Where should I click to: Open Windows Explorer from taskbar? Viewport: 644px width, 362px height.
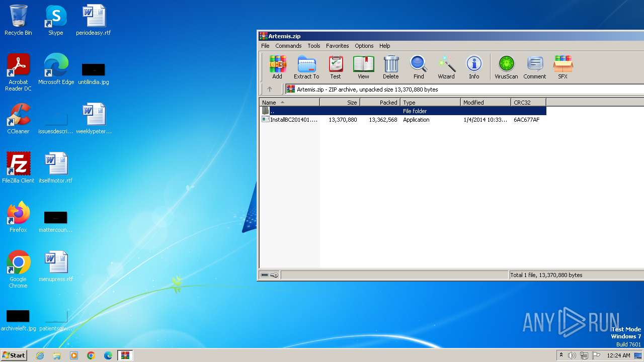point(57,355)
